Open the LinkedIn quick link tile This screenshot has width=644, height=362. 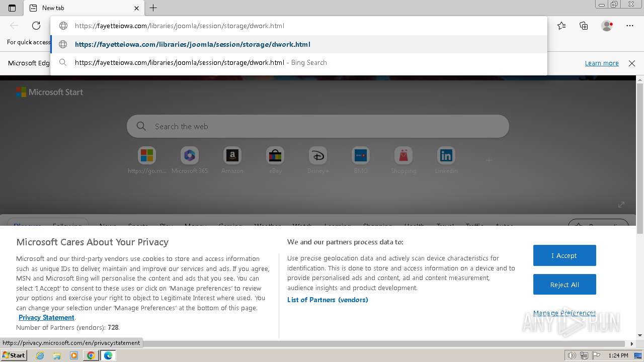pyautogui.click(x=446, y=161)
